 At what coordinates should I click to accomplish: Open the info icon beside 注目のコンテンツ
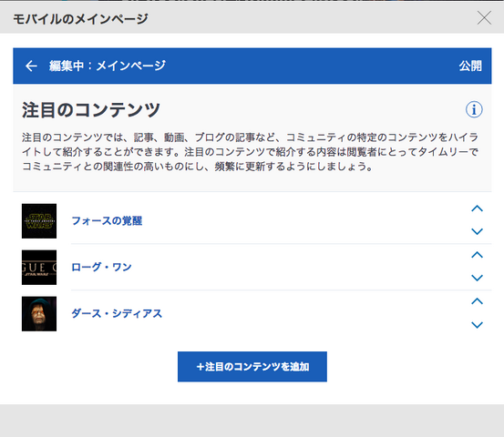click(x=474, y=109)
